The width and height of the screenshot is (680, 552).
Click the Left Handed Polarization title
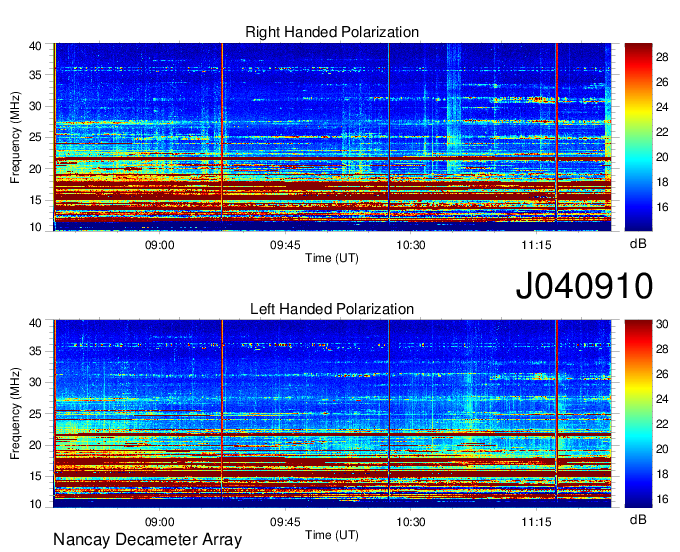(332, 309)
